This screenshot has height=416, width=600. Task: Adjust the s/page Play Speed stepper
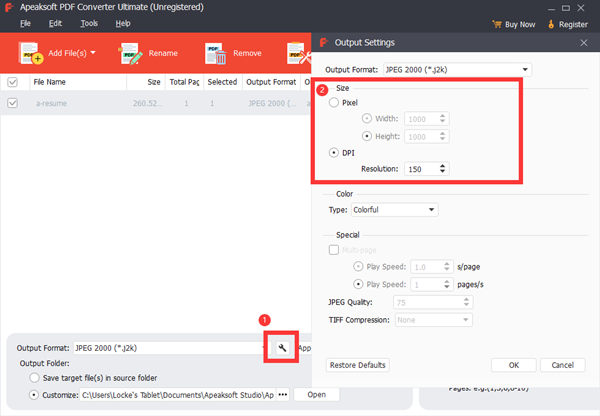point(447,267)
